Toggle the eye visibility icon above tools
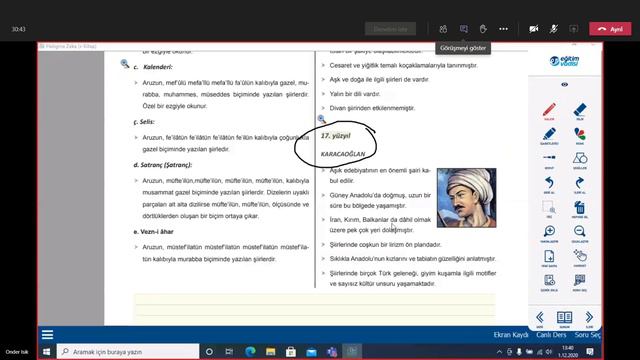Screen dimensions: 640x360 (x=564, y=84)
